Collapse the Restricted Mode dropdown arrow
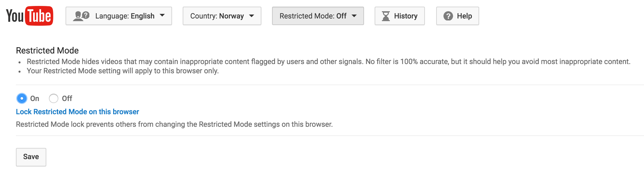This screenshot has height=173, width=644. tap(354, 16)
